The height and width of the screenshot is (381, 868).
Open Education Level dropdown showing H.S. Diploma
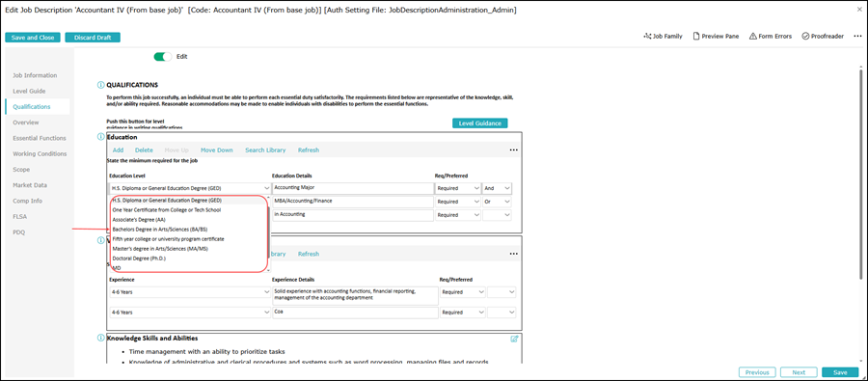coord(189,188)
